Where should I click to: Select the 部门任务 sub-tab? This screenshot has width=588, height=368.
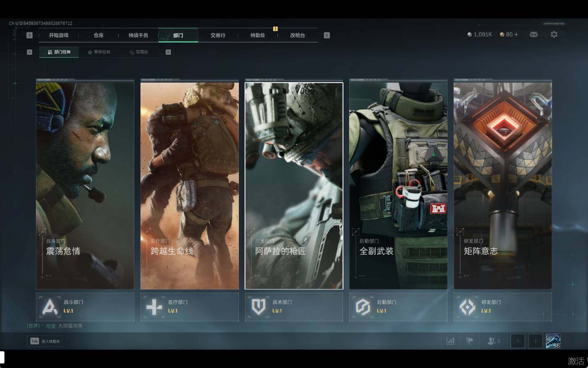pyautogui.click(x=59, y=52)
